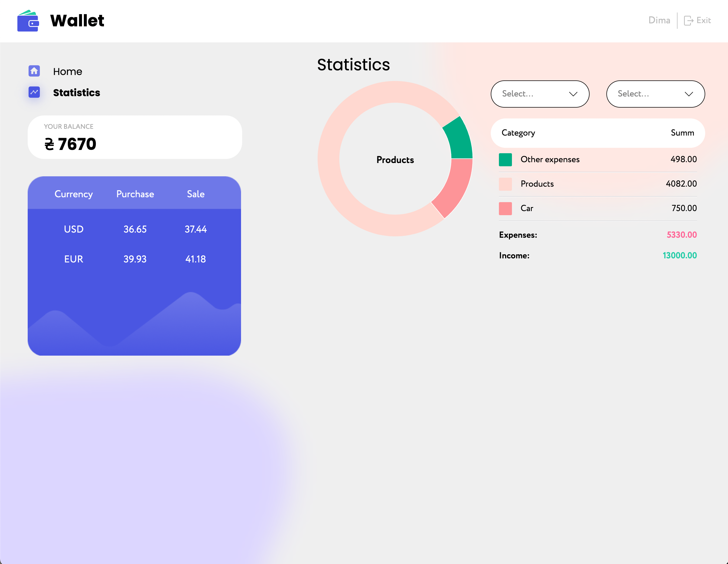
Task: Click the coral Car color swatch
Action: 505,208
